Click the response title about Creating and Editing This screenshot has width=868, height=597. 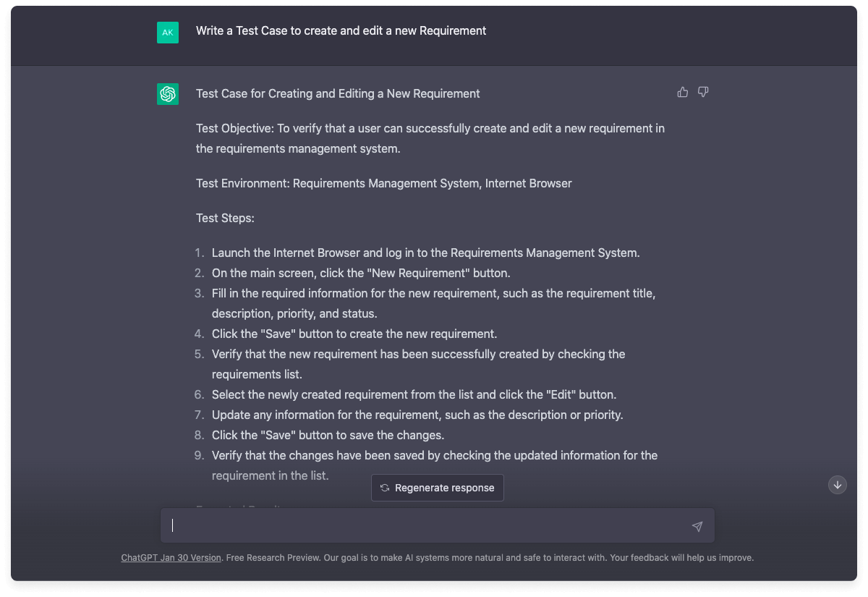coord(338,93)
